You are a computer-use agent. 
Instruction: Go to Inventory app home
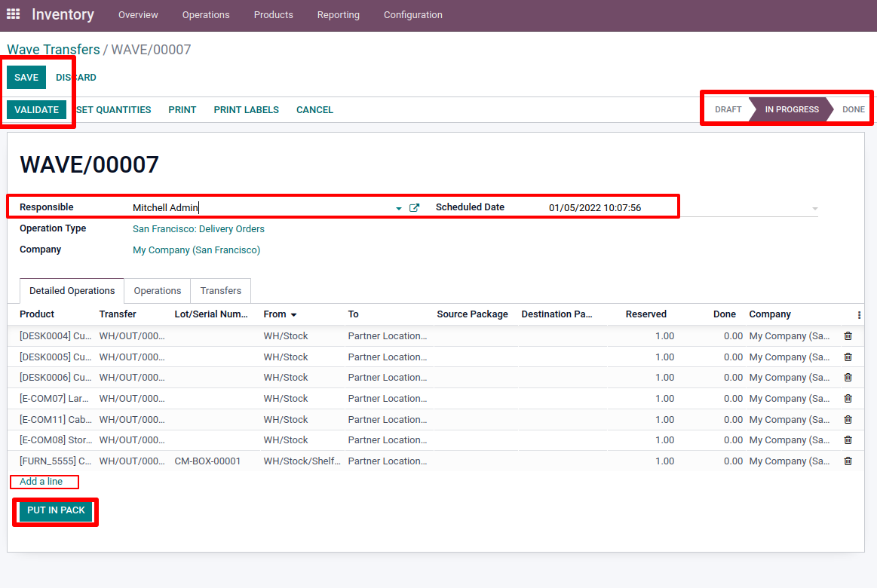point(63,14)
